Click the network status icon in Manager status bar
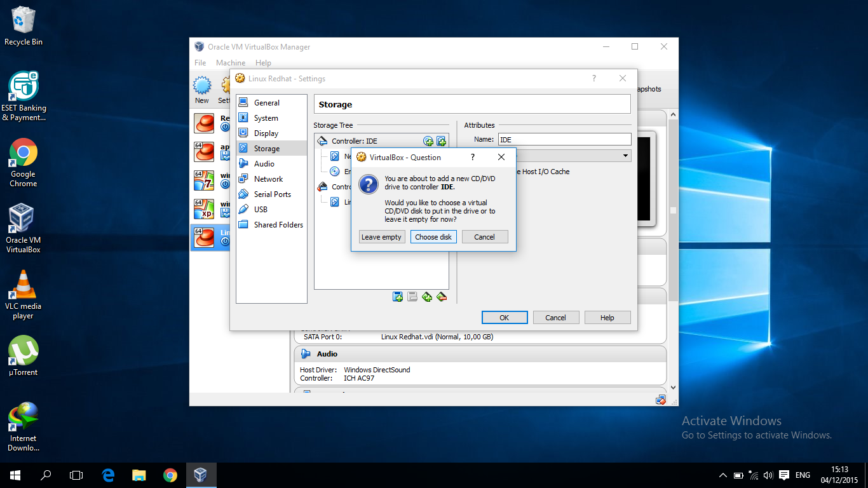This screenshot has height=488, width=868. coord(660,400)
